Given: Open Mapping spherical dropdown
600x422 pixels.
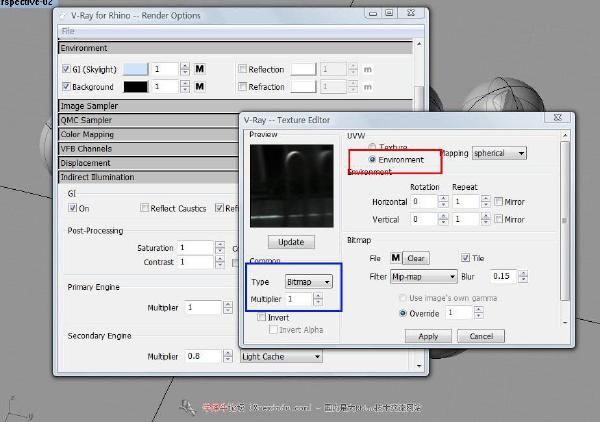Looking at the screenshot, I should (x=499, y=153).
